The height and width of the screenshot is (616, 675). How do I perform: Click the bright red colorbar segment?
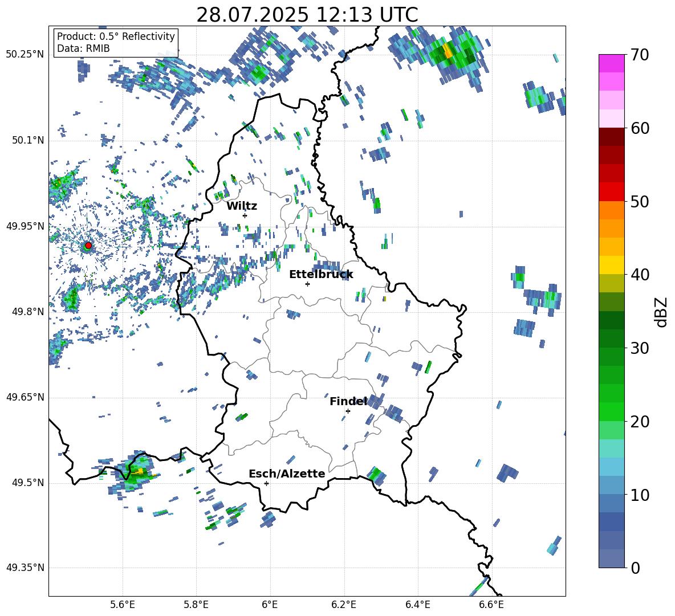[x=612, y=192]
